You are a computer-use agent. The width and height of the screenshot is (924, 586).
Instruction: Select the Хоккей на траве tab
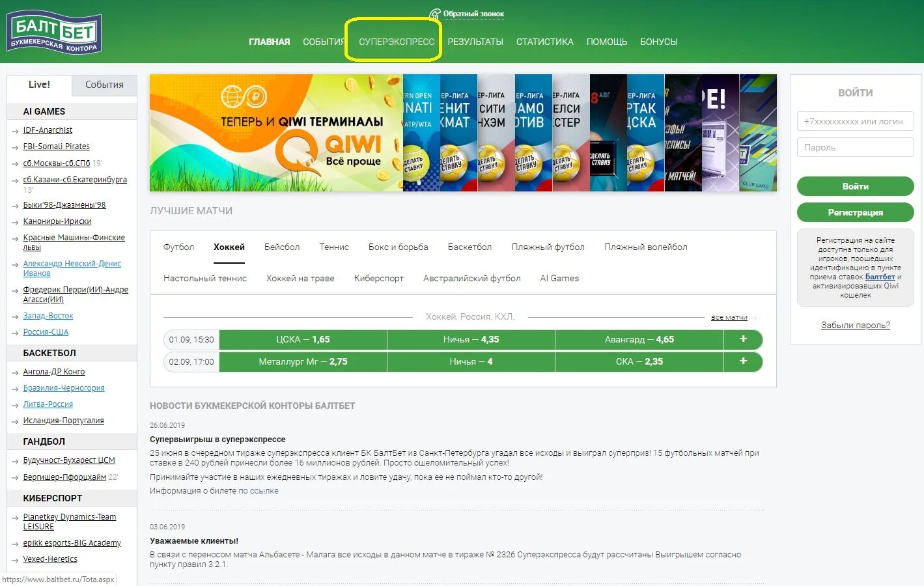coord(300,278)
